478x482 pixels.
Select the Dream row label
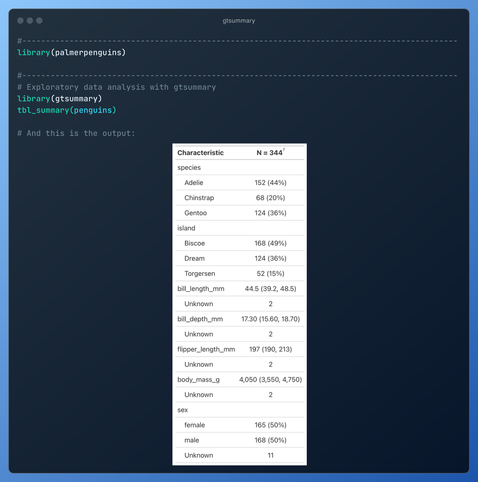pyautogui.click(x=194, y=258)
